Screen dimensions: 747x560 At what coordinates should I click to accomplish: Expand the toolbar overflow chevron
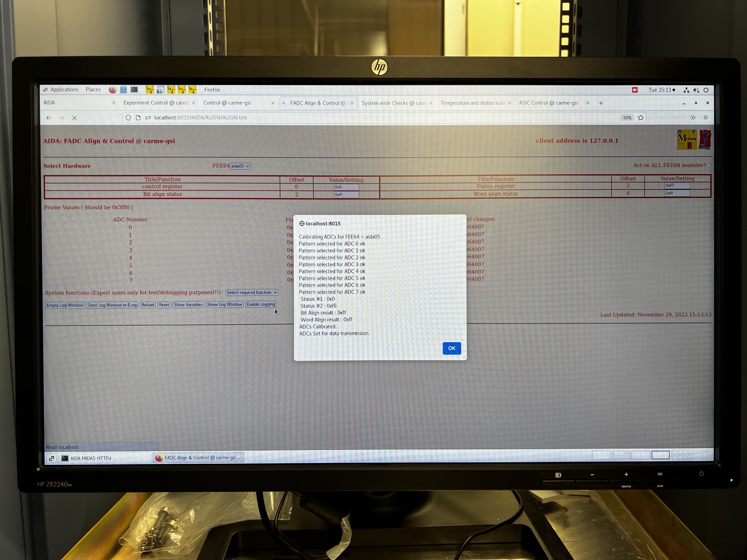(x=693, y=117)
